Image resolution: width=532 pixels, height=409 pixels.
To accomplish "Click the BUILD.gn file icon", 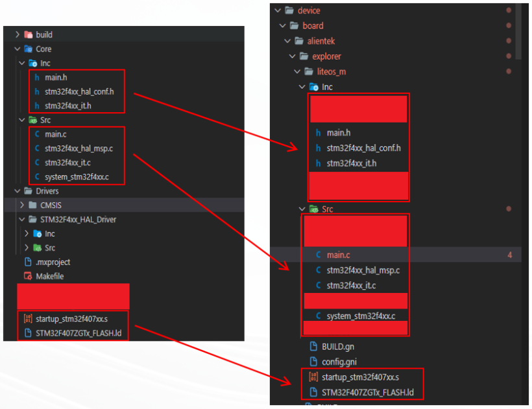I will [x=313, y=347].
